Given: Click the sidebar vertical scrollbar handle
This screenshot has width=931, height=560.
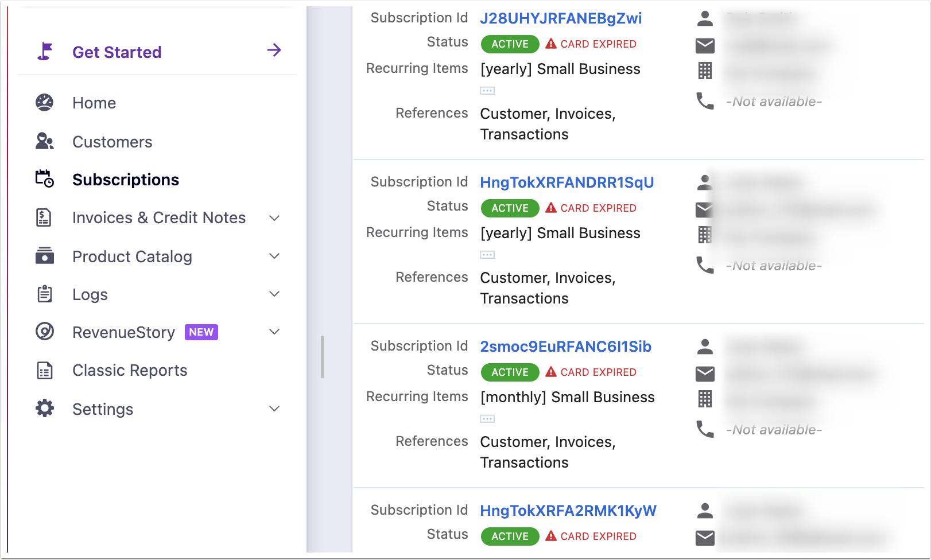Looking at the screenshot, I should (x=323, y=357).
